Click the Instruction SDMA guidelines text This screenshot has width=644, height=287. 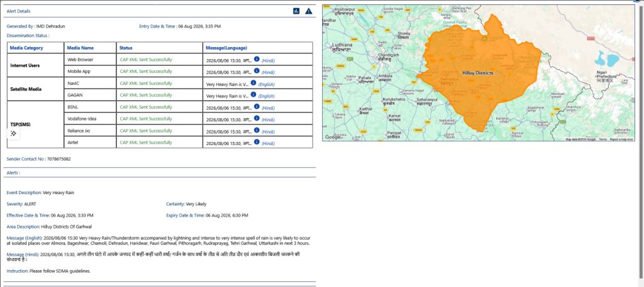point(48,271)
